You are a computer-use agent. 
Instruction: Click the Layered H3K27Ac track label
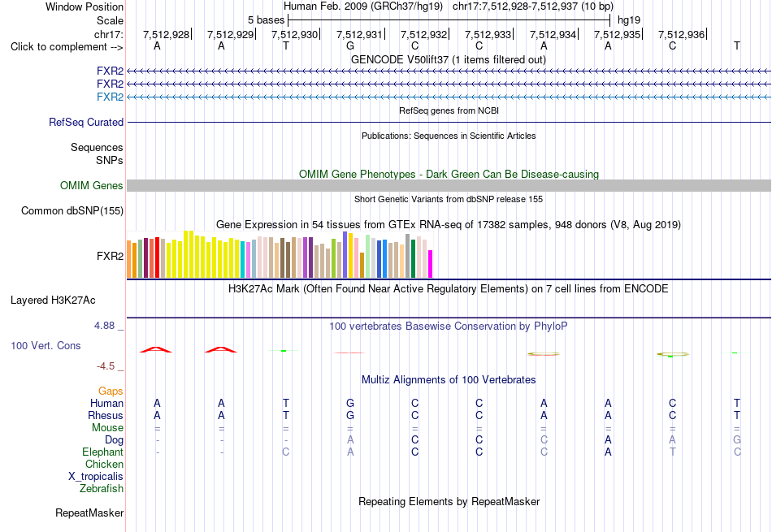(53, 301)
